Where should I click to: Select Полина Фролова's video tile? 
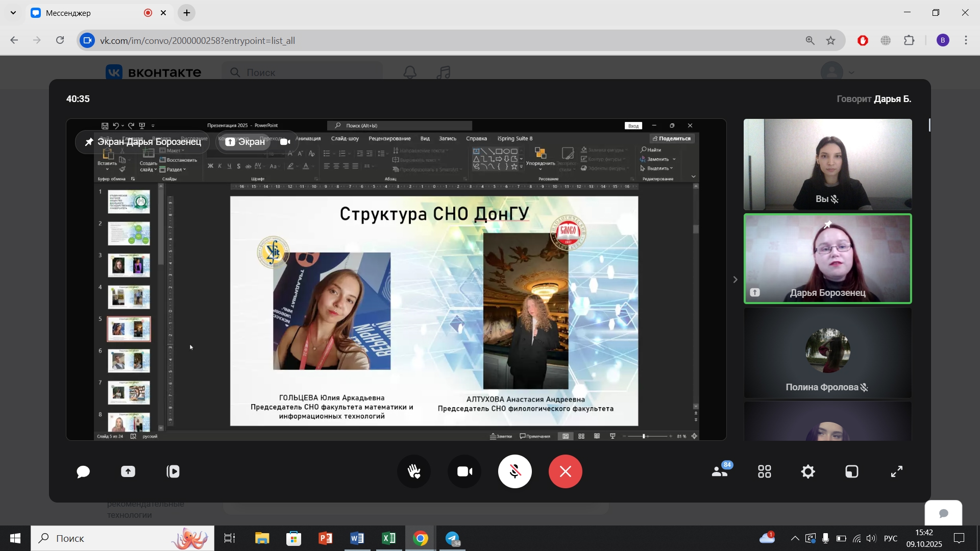pyautogui.click(x=827, y=353)
